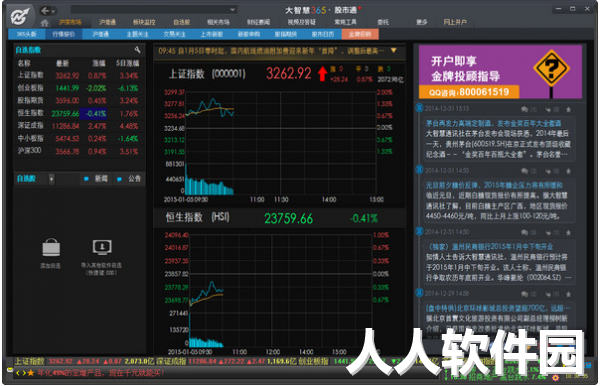600x386 pixels.
Task: Expand the top address bar dropdown
Action: tap(232, 10)
